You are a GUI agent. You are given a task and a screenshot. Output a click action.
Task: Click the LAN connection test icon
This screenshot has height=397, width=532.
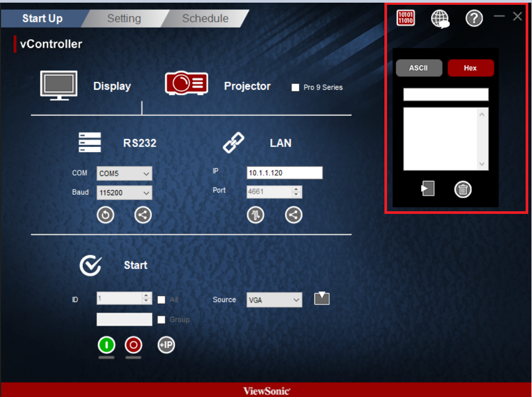click(x=255, y=215)
